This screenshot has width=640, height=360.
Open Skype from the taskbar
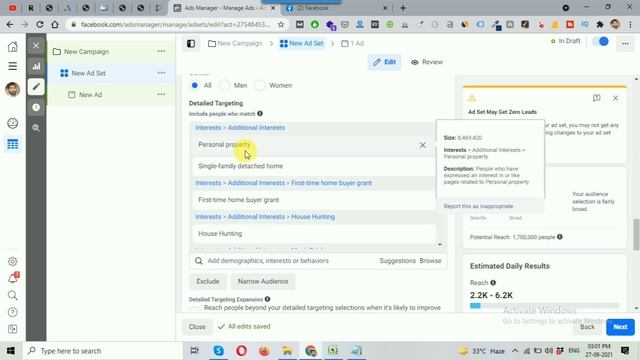pyautogui.click(x=219, y=351)
